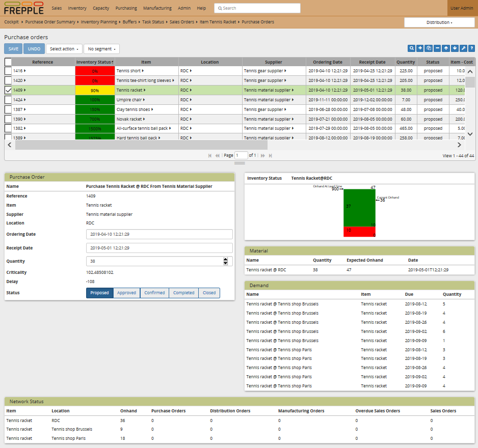Open grid customization with the wrench icon
Screen dimensions: 478x448
click(463, 48)
